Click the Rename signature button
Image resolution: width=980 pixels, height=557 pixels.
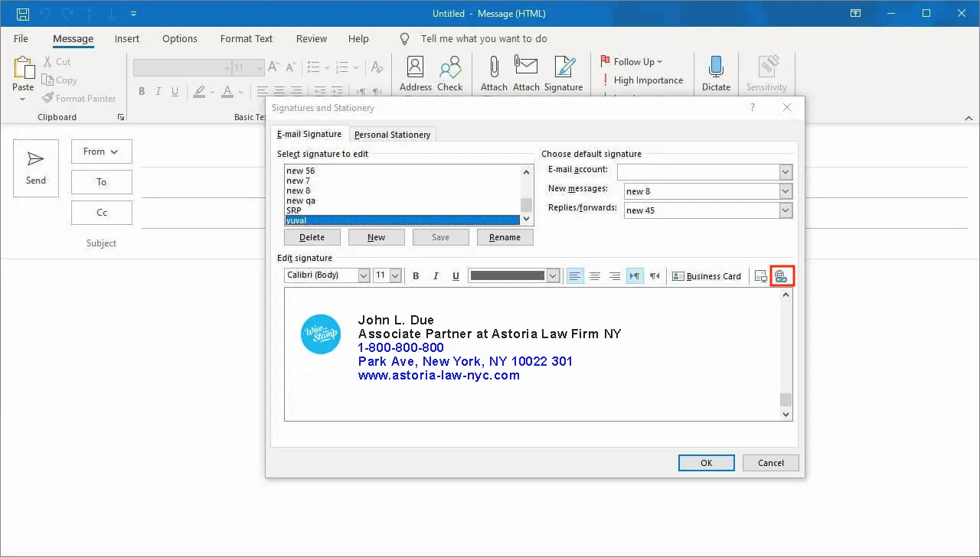coord(505,237)
